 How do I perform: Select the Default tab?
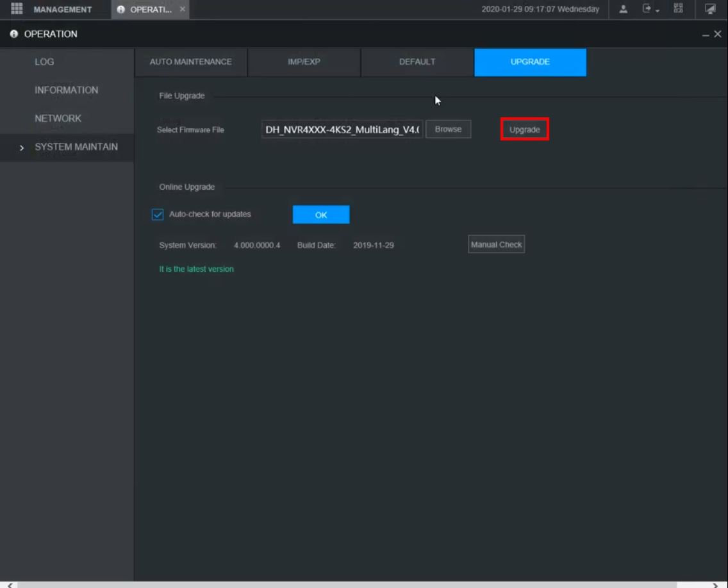click(417, 62)
